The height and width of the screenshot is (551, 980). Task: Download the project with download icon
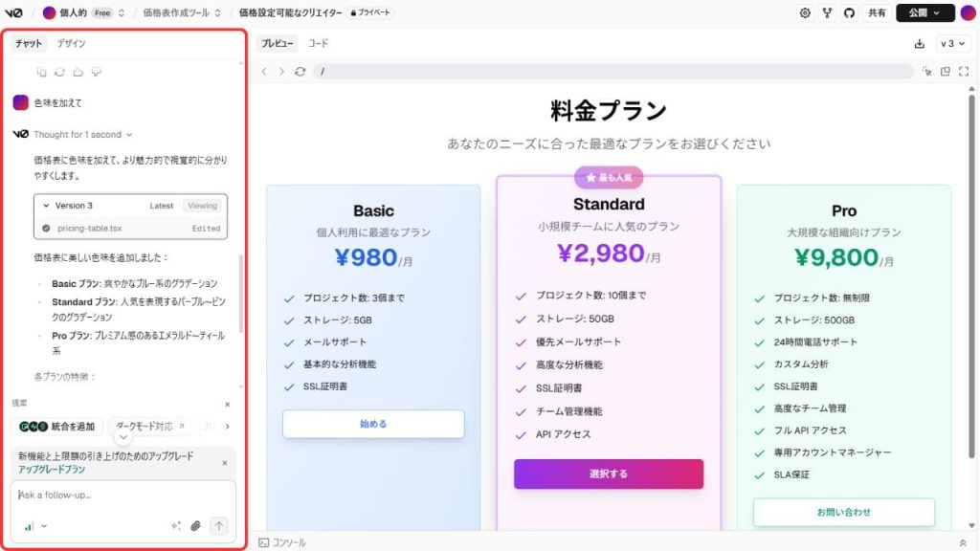click(x=919, y=44)
